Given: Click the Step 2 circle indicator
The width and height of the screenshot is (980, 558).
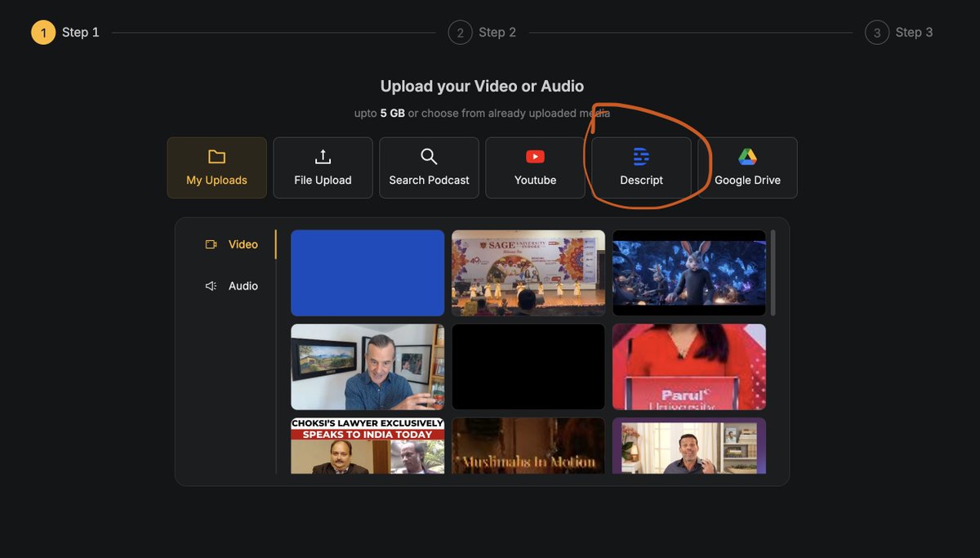Looking at the screenshot, I should pos(461,33).
